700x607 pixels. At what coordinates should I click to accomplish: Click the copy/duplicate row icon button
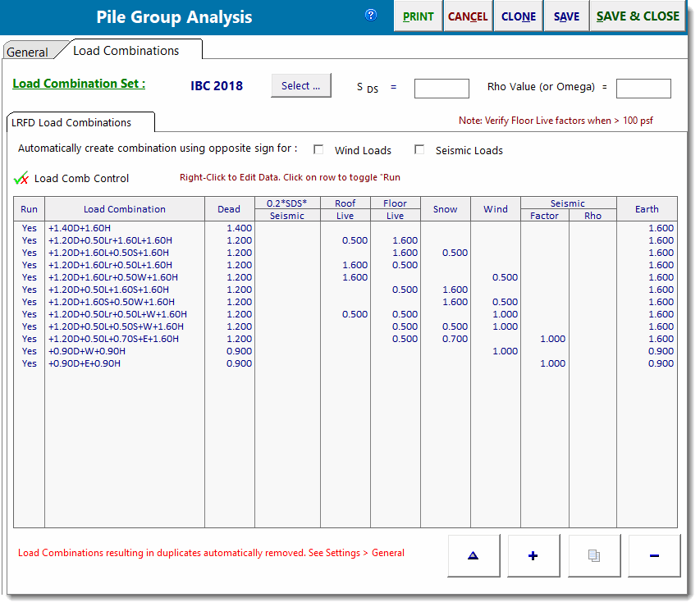(x=594, y=555)
